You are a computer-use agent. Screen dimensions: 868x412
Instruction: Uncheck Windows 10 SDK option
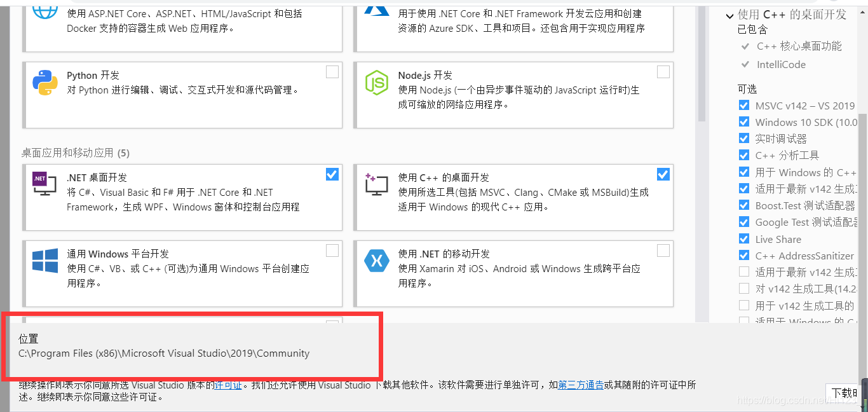744,122
